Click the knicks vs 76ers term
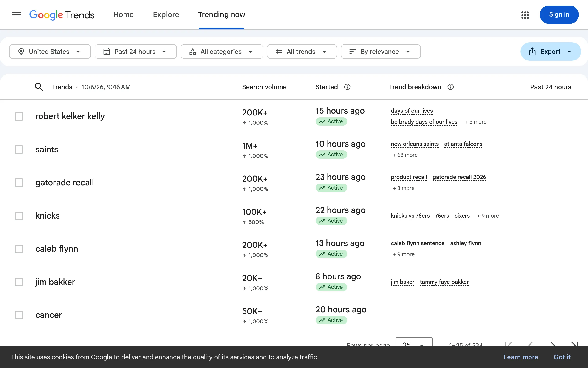This screenshot has height=368, width=588. (x=410, y=216)
